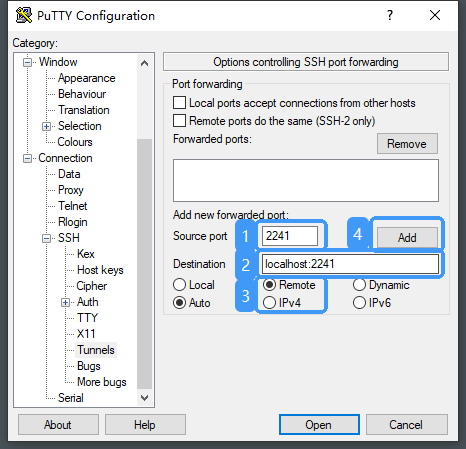Click the PuTTY icon in title bar

(24, 15)
